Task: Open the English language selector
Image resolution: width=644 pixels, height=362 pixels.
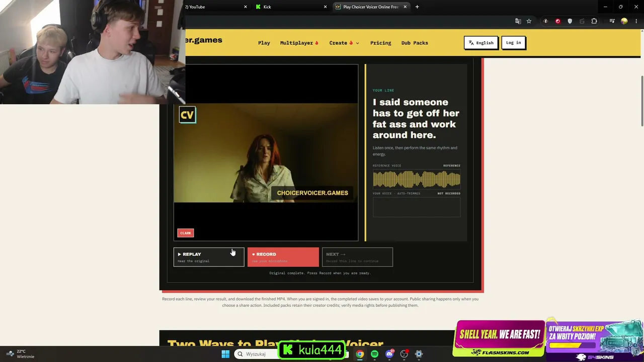Action: (481, 43)
